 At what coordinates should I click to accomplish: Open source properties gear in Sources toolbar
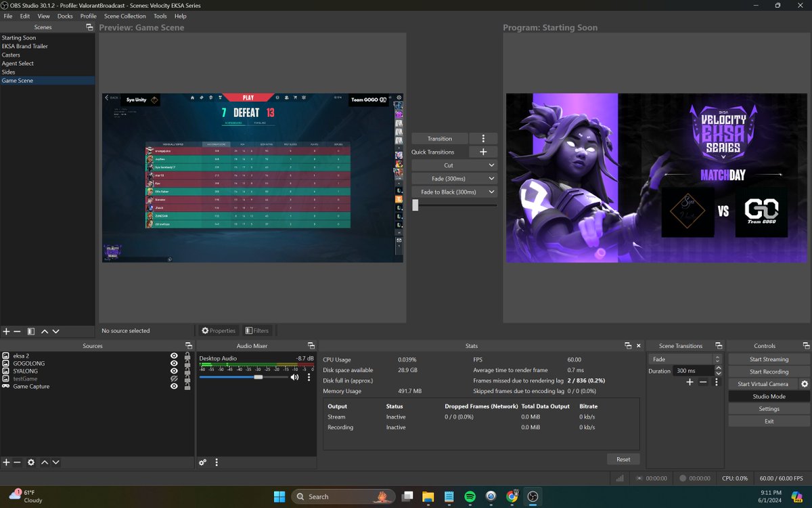[x=31, y=462]
